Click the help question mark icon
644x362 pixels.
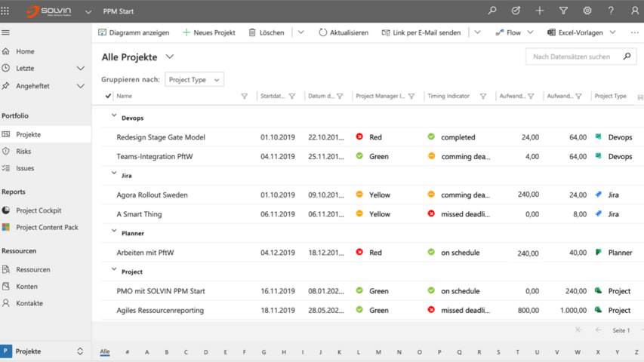tap(611, 11)
